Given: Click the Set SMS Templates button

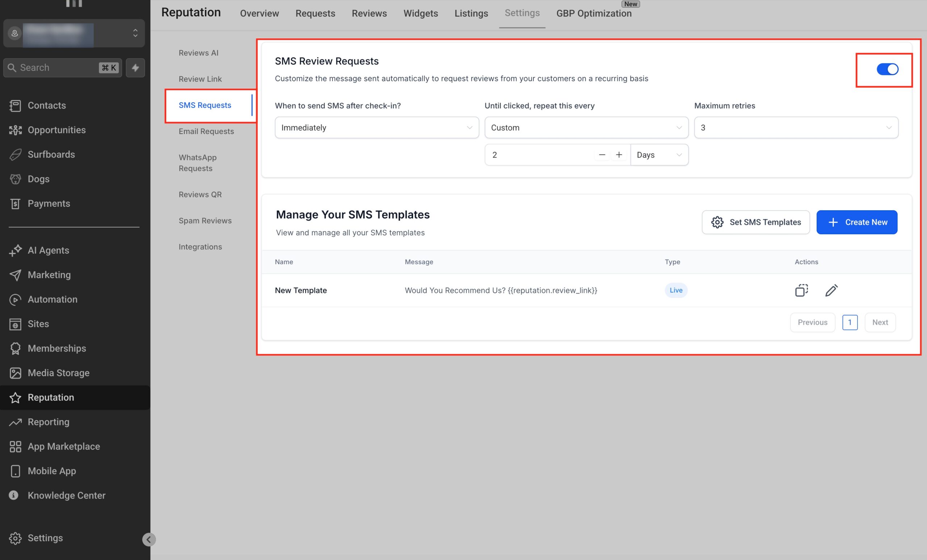Looking at the screenshot, I should pos(755,222).
